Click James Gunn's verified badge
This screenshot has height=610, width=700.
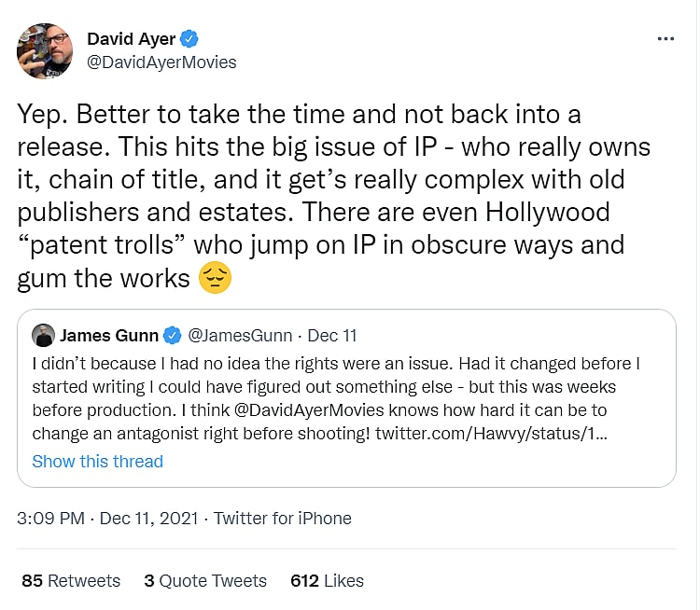pyautogui.click(x=174, y=335)
